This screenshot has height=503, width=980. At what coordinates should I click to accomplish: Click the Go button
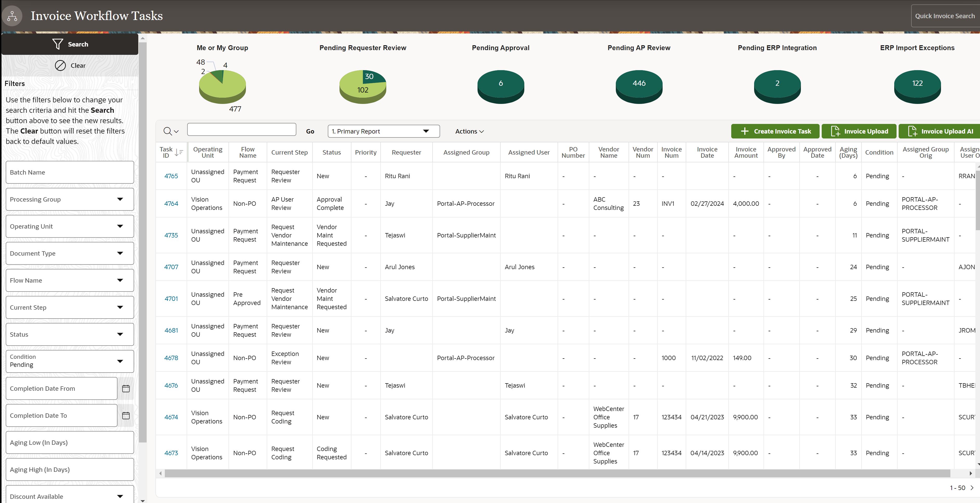(x=310, y=131)
